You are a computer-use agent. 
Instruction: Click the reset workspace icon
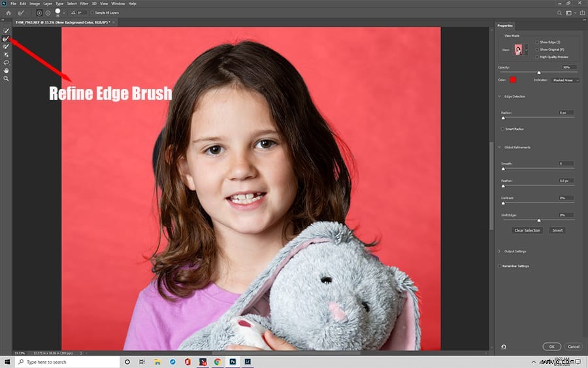(x=503, y=346)
